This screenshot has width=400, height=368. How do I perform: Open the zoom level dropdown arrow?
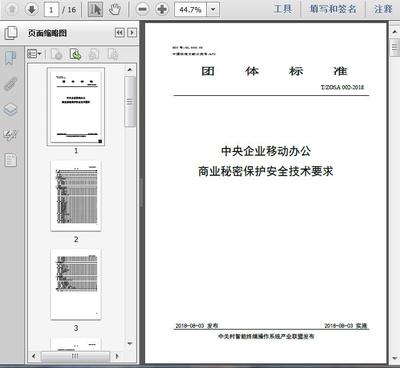click(213, 10)
